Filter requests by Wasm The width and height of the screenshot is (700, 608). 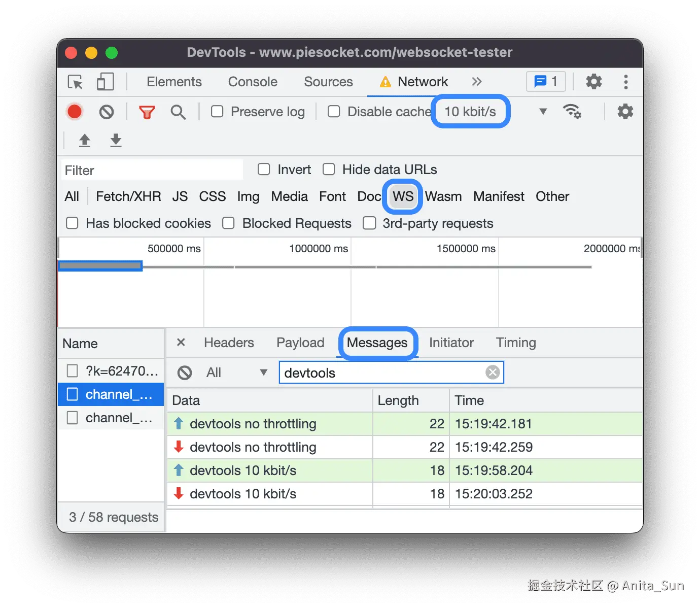(x=443, y=196)
